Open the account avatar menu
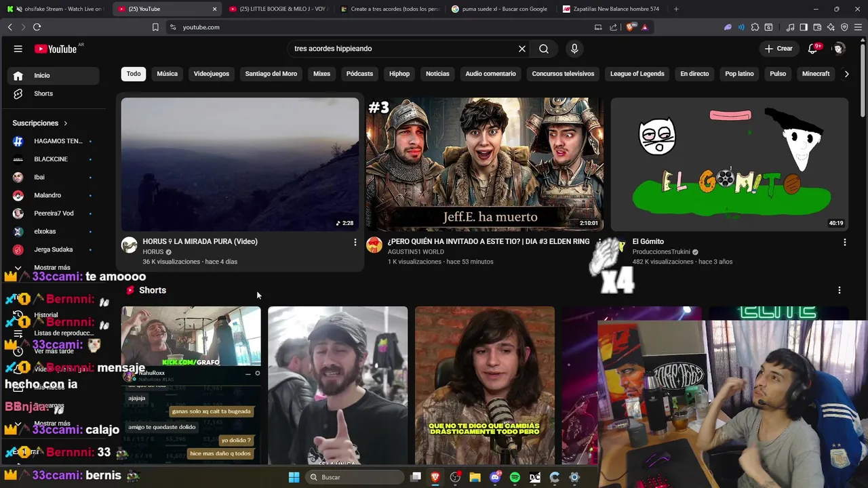The height and width of the screenshot is (488, 868). [x=839, y=49]
